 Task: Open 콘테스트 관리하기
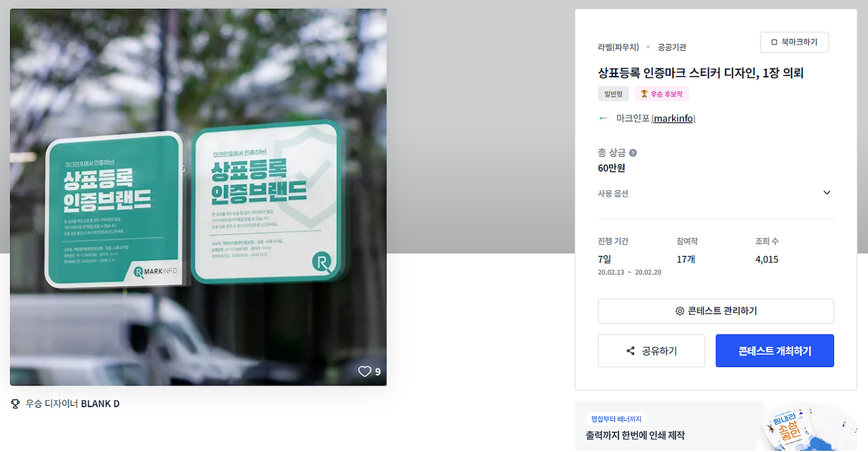coord(715,311)
